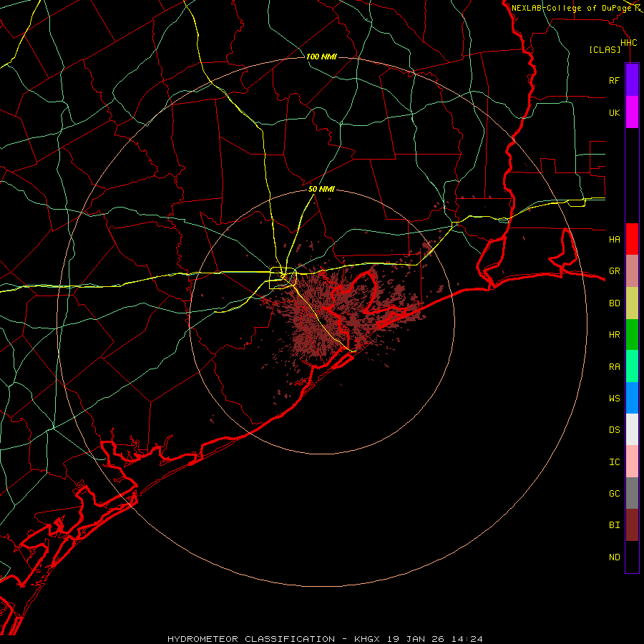This screenshot has height=644, width=644.
Task: Click the "[CLAS]" units label
Action: click(x=605, y=50)
